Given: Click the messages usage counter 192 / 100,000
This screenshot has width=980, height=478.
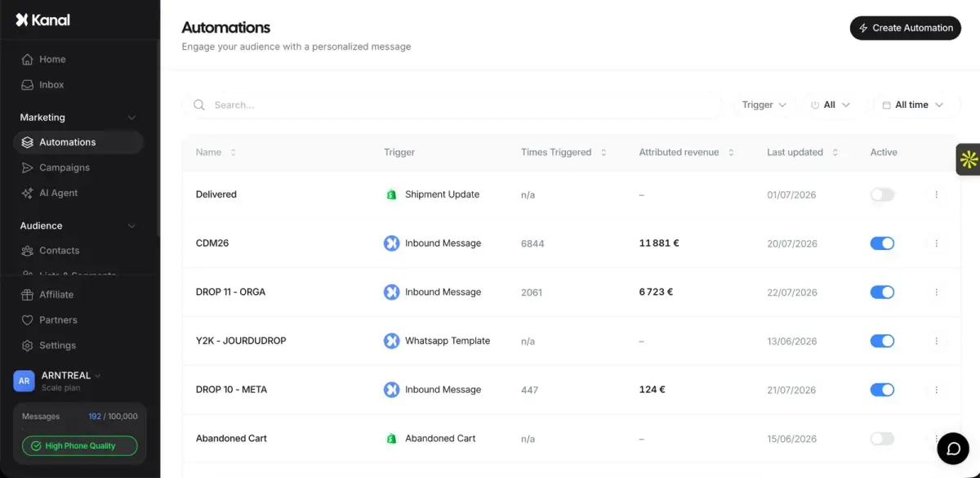Looking at the screenshot, I should (x=113, y=417).
